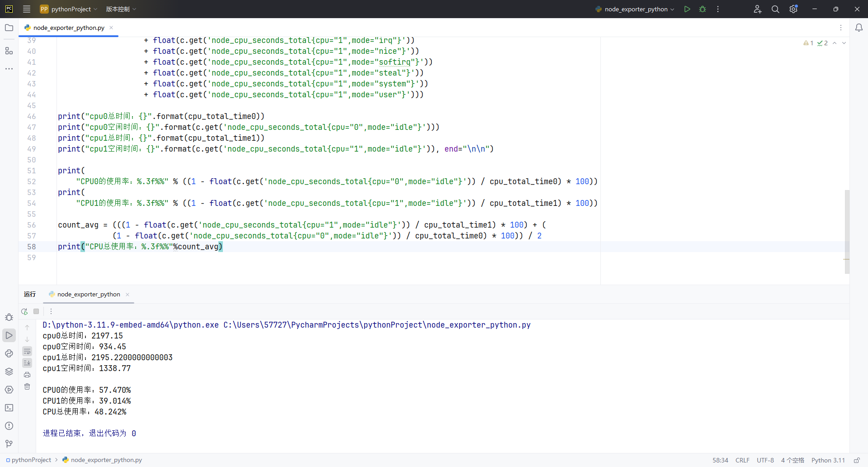Click the print CPU总使用率 code line
This screenshot has height=467, width=868.
click(x=140, y=247)
